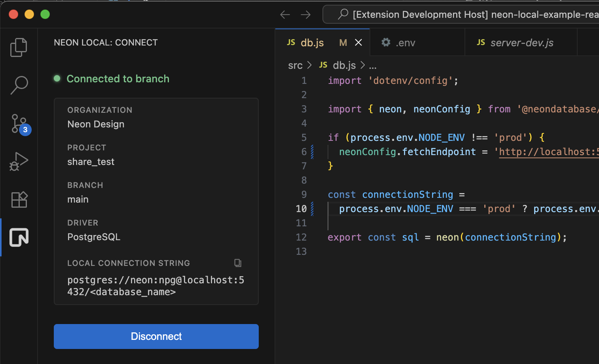Click the macOS green zoom button
599x364 pixels.
(x=45, y=14)
